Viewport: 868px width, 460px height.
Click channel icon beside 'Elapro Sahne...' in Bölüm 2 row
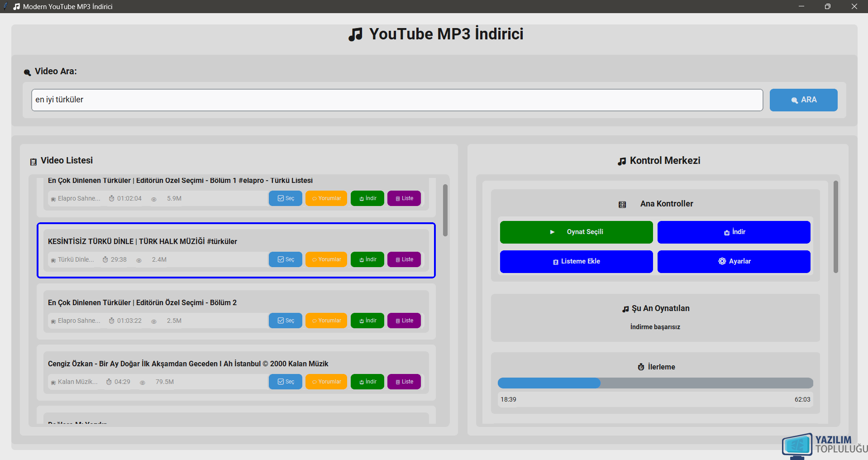[x=53, y=321]
